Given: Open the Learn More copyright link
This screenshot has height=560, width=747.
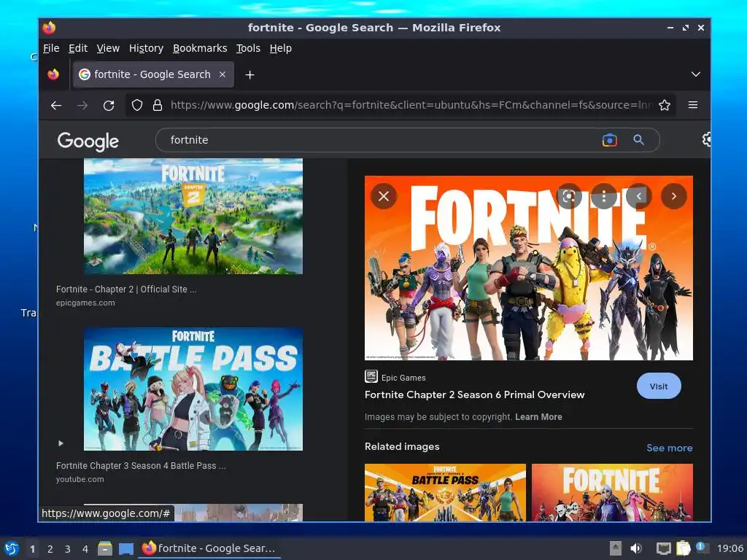Looking at the screenshot, I should pos(538,416).
